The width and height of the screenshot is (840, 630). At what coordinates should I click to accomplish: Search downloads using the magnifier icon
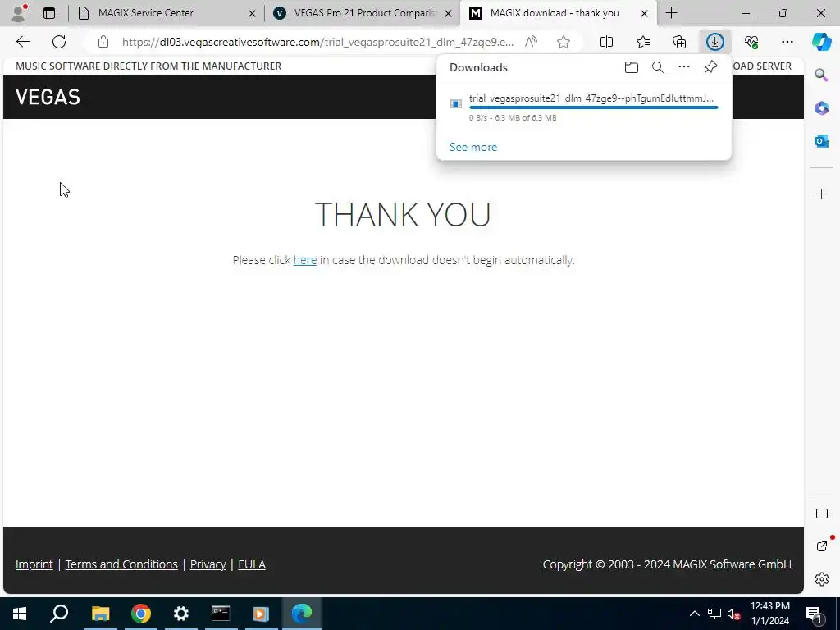[x=657, y=67]
